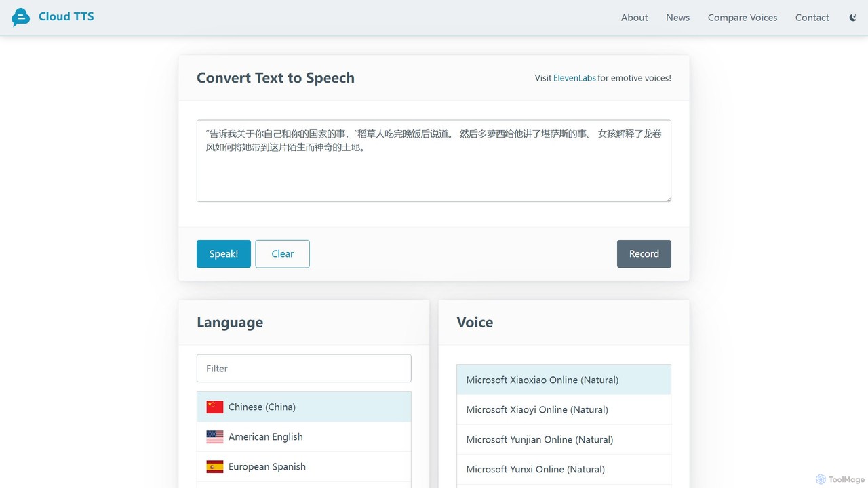The height and width of the screenshot is (488, 868).
Task: Click the Convert Text to Speech heading
Action: (x=275, y=78)
